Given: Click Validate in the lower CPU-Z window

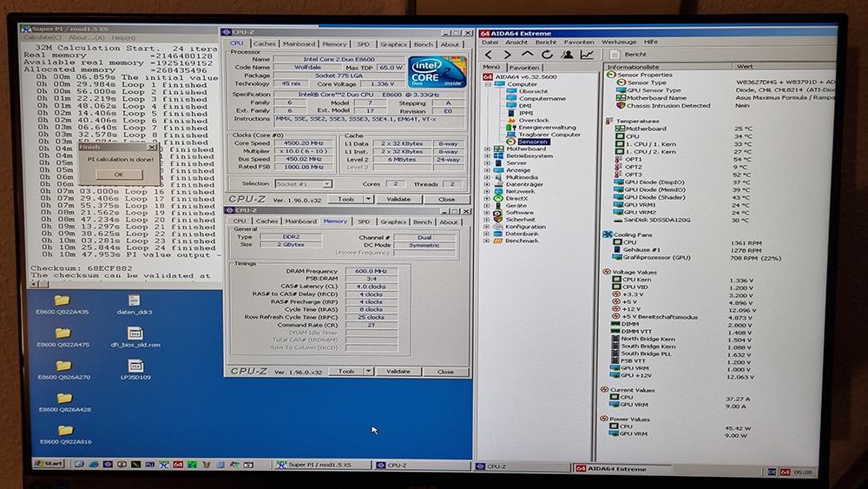Looking at the screenshot, I should pos(398,371).
